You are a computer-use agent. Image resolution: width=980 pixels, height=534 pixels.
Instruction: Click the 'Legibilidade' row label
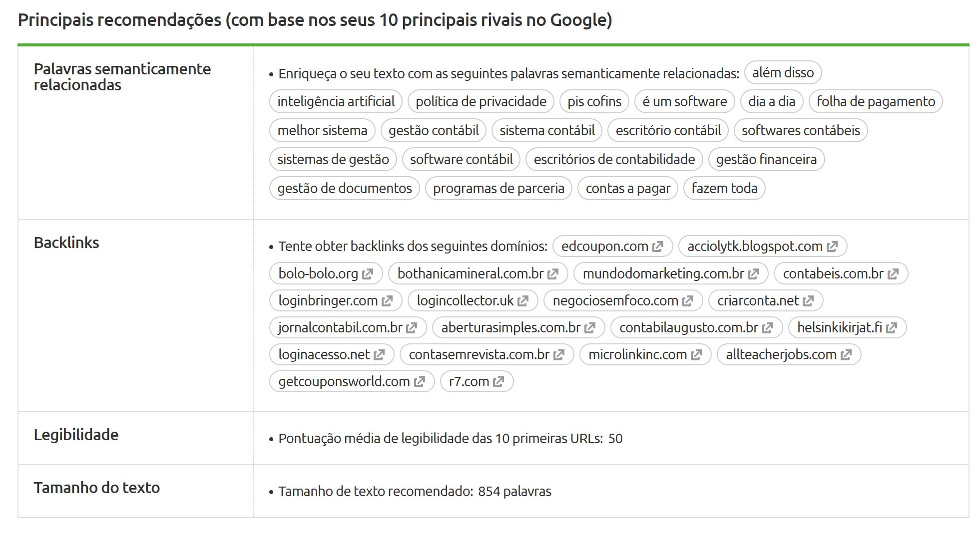76,435
